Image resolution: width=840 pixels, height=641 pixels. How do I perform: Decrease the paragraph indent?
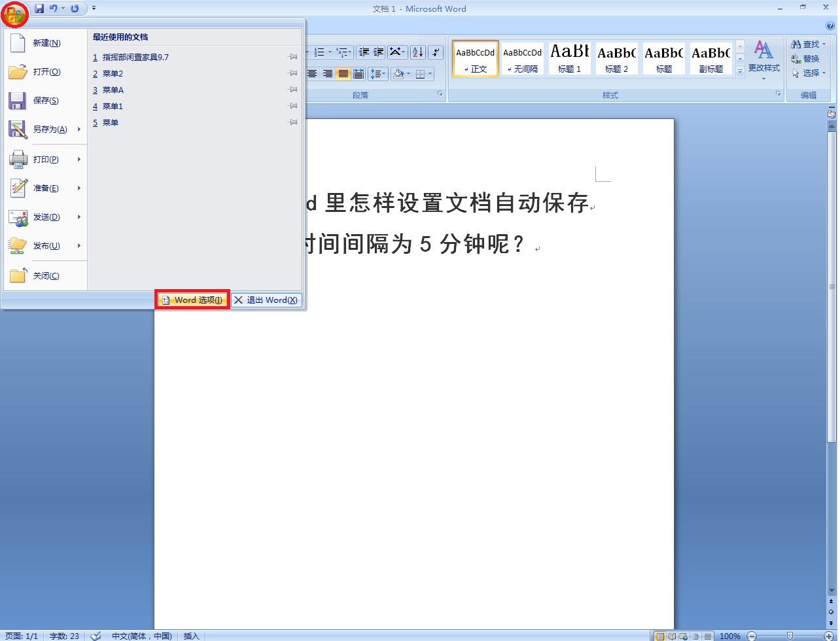364,52
